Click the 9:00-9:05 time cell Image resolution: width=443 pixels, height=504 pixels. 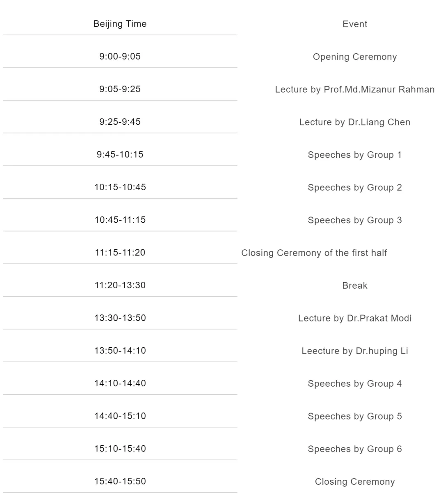click(x=120, y=57)
